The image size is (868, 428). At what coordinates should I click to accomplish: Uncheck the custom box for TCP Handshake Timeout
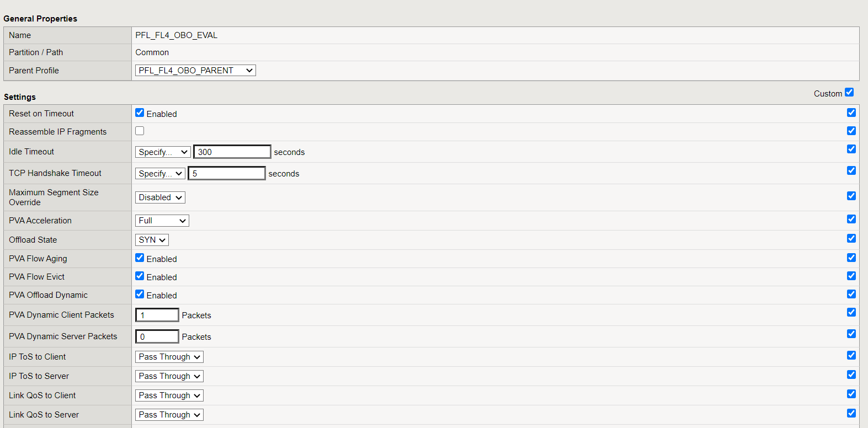(851, 170)
